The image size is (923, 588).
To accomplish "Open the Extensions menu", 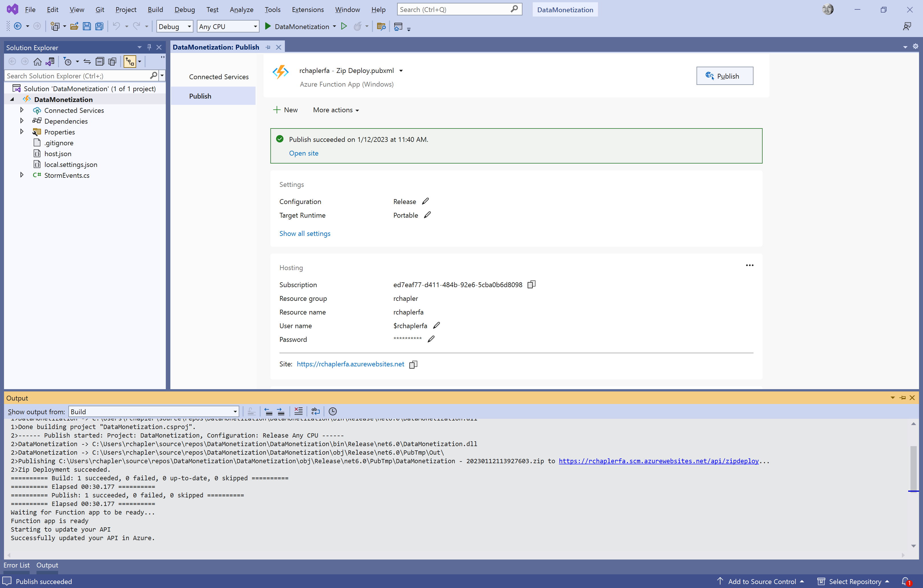I will 308,10.
